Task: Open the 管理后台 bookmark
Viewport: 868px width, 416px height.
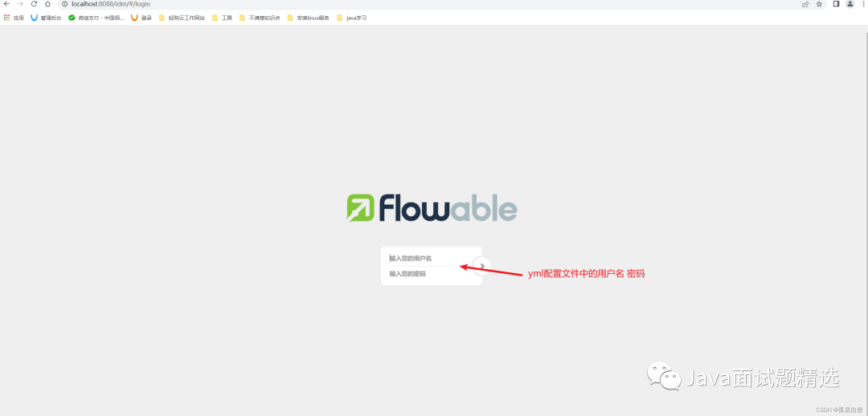Action: tap(46, 18)
